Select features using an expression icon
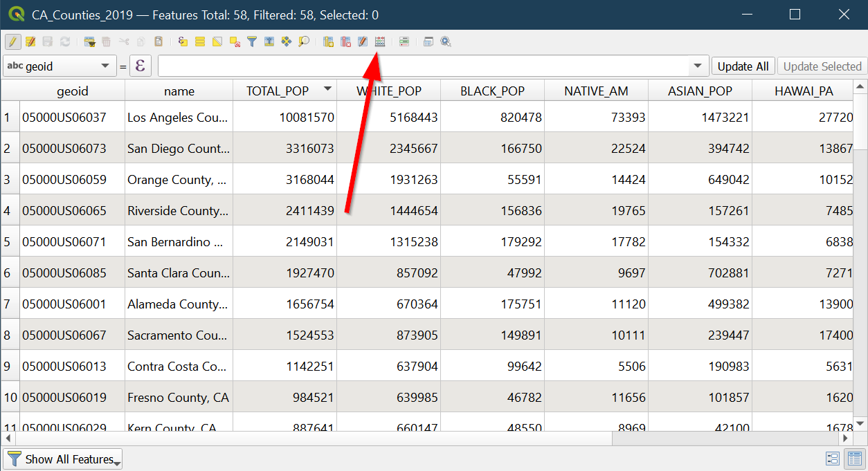This screenshot has width=868, height=471. point(183,41)
